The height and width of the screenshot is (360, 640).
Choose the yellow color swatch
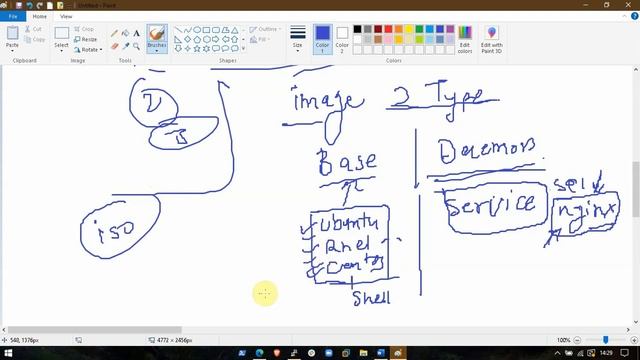(x=409, y=29)
